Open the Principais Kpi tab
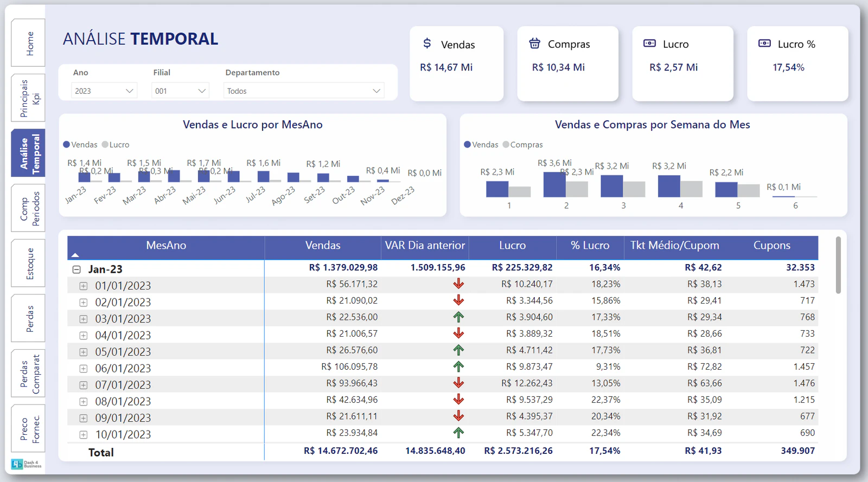868x482 pixels. (x=28, y=98)
